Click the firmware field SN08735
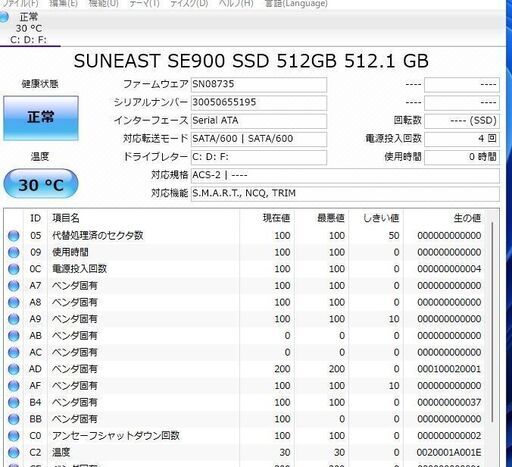The image size is (512, 467). (259, 84)
